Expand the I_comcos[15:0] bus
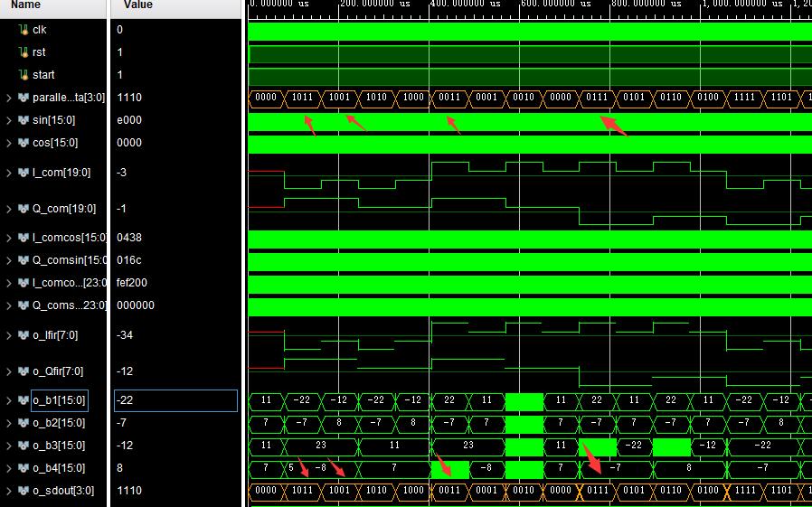 8,238
